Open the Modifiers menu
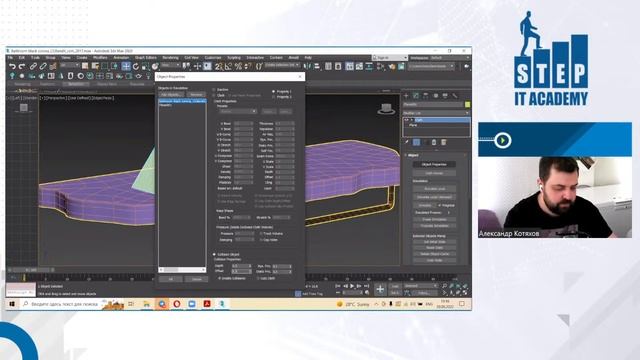 coord(100,58)
